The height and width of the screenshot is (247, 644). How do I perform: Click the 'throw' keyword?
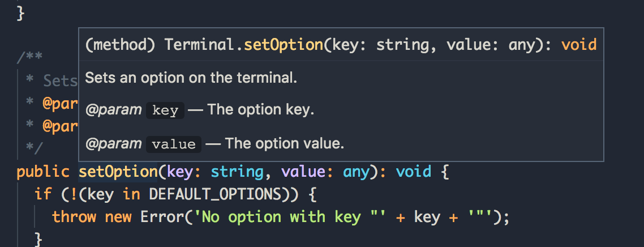pyautogui.click(x=74, y=216)
